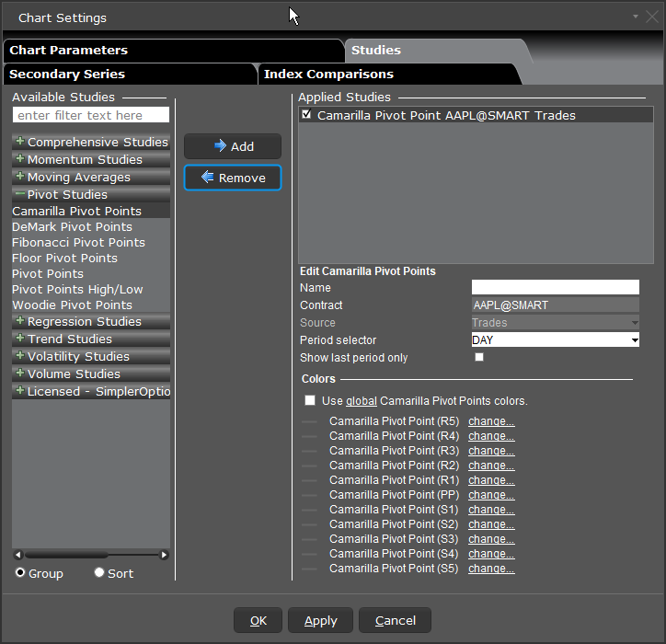This screenshot has height=644, width=666.
Task: Select the Camarilla Pivot Point AAPL@SMART Trades row
Action: (x=476, y=115)
